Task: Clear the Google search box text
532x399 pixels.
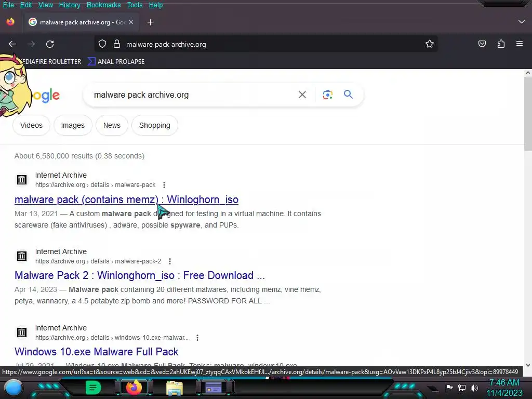Action: (x=302, y=95)
